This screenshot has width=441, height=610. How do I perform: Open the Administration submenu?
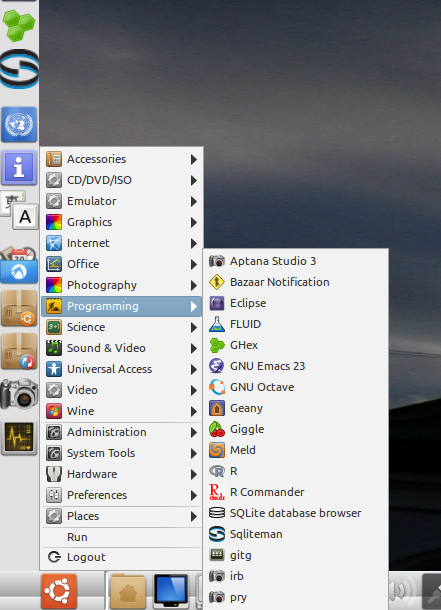121,432
